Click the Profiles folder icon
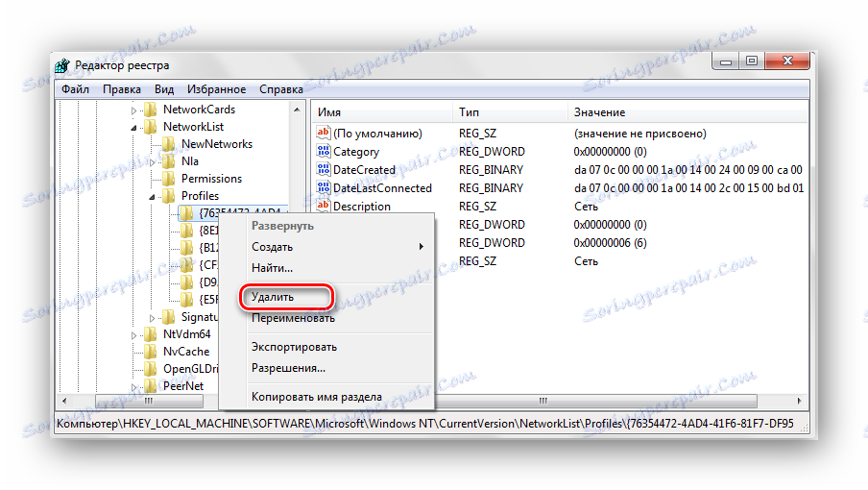The width and height of the screenshot is (868, 490). pos(168,196)
